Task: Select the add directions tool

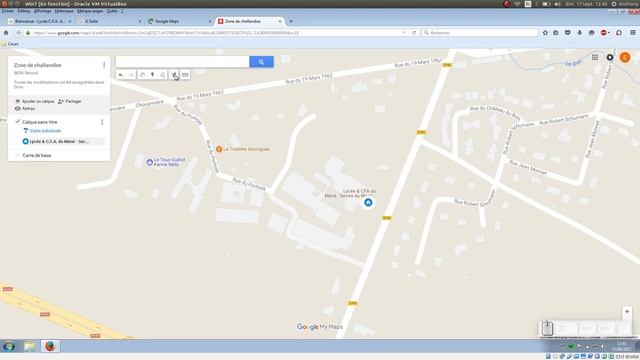Action: [174, 75]
